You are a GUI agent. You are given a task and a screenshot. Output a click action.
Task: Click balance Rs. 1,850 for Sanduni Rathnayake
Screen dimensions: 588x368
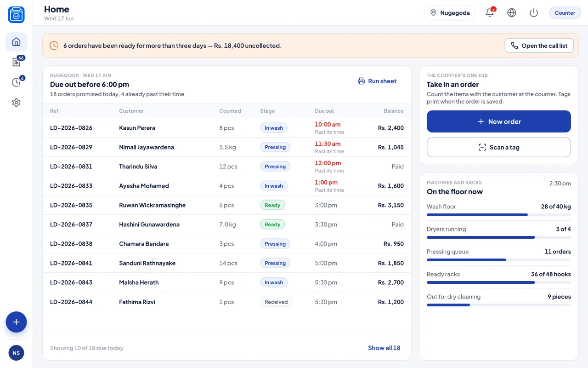391,263
